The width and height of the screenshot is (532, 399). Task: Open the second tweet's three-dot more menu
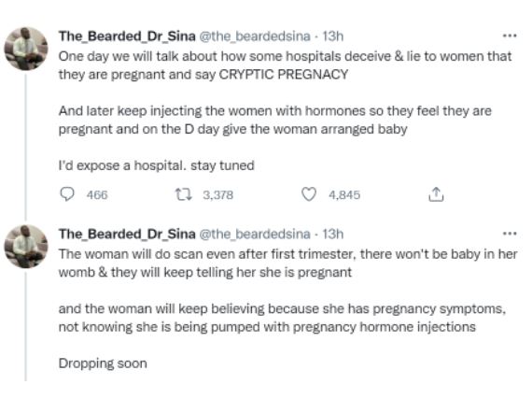point(510,234)
